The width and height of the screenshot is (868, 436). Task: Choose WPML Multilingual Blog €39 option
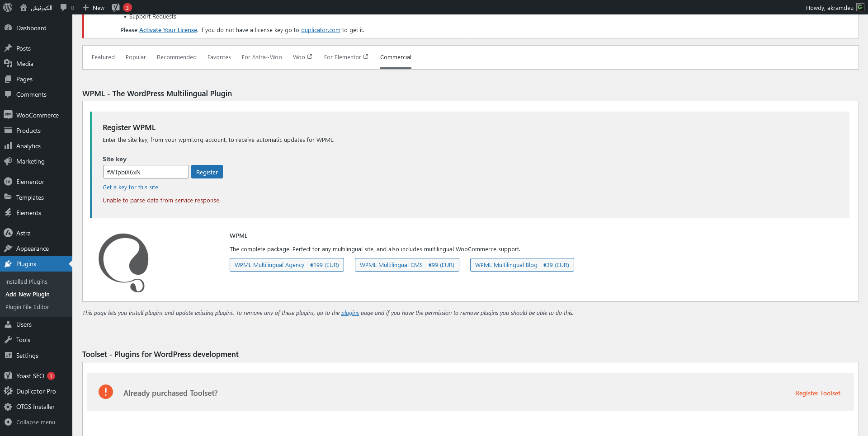[522, 265]
